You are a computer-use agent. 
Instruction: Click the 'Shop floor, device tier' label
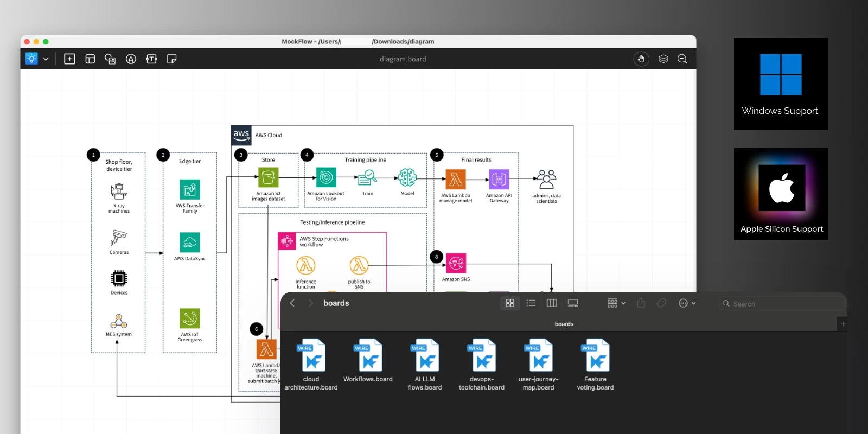click(119, 165)
